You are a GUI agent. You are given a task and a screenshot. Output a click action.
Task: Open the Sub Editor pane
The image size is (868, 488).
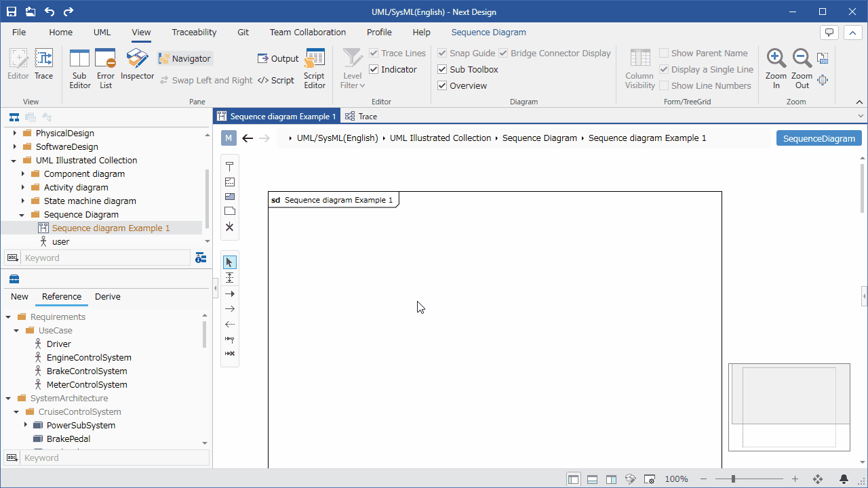pyautogui.click(x=80, y=68)
